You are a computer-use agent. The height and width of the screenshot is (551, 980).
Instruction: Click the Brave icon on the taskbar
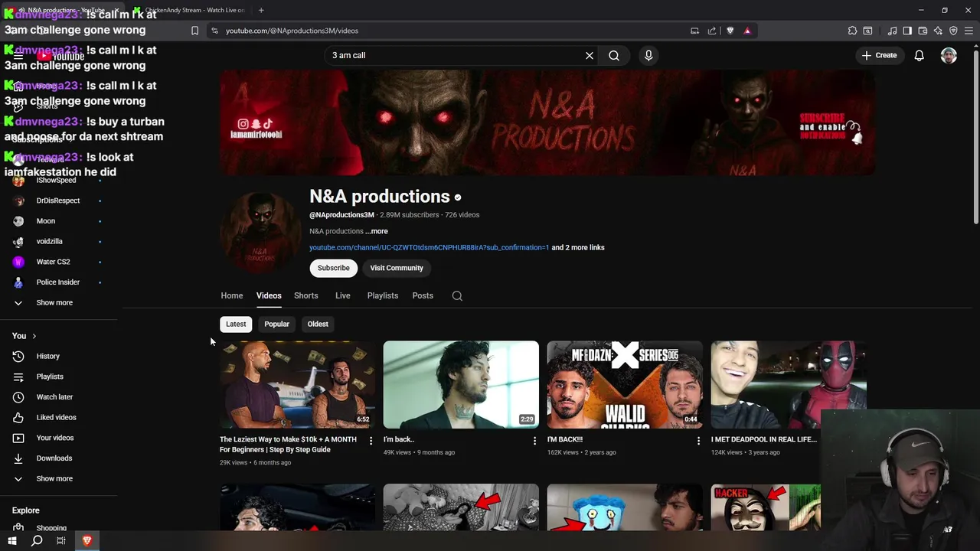[87, 540]
